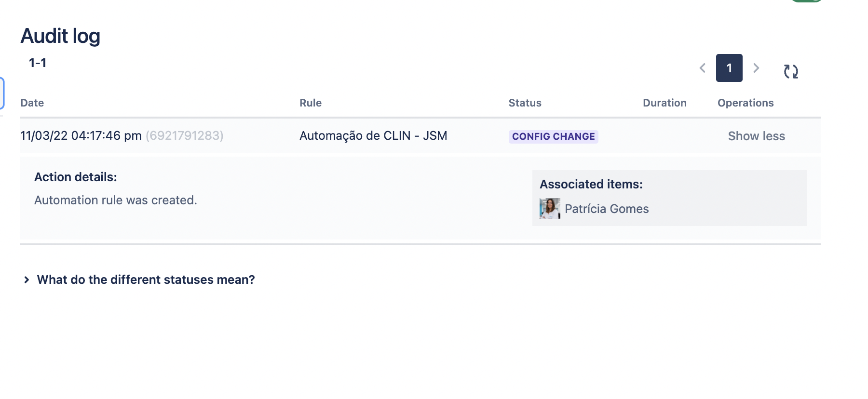Expand "What do the different statuses mean?"
Image resolution: width=868 pixels, height=399 pixels.
point(145,279)
